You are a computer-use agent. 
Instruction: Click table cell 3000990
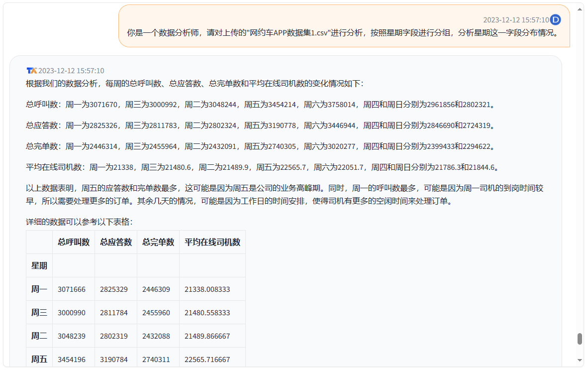coord(74,312)
